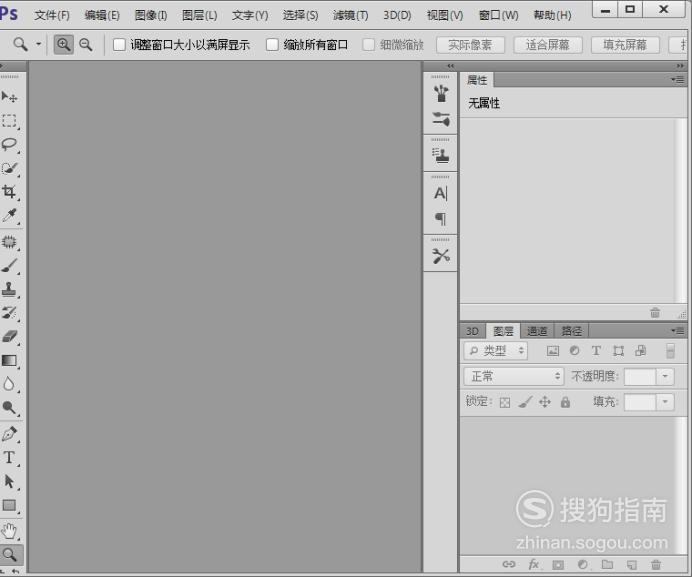Select the Lasso tool

(x=9, y=144)
